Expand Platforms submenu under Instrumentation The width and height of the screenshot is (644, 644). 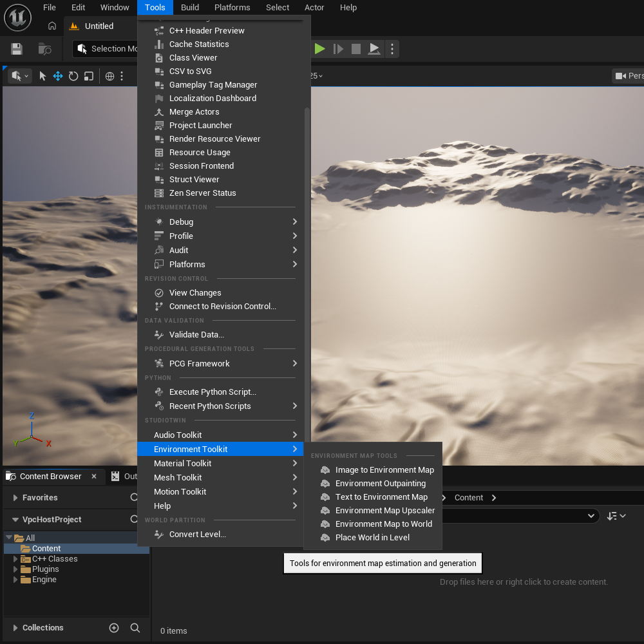tap(220, 264)
